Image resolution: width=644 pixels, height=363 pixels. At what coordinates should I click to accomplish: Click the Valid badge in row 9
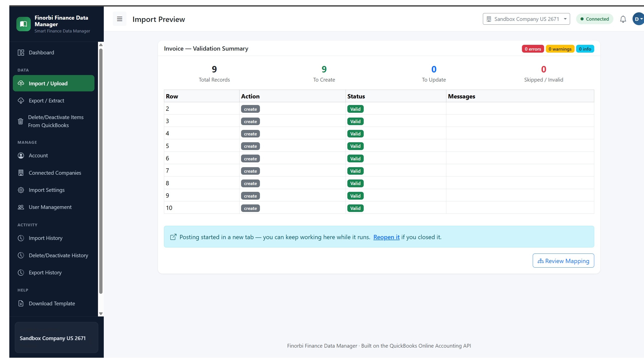[x=355, y=196]
